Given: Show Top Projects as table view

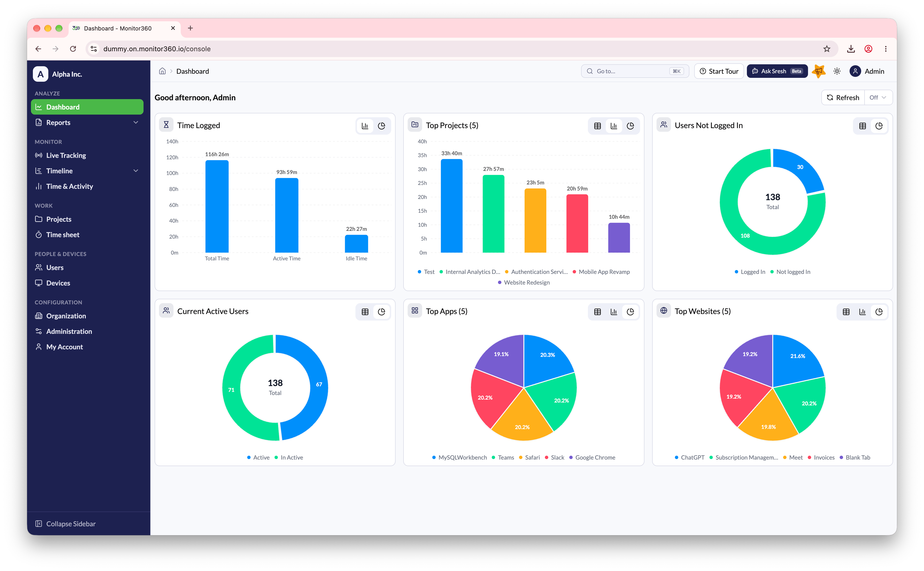Looking at the screenshot, I should tap(597, 126).
